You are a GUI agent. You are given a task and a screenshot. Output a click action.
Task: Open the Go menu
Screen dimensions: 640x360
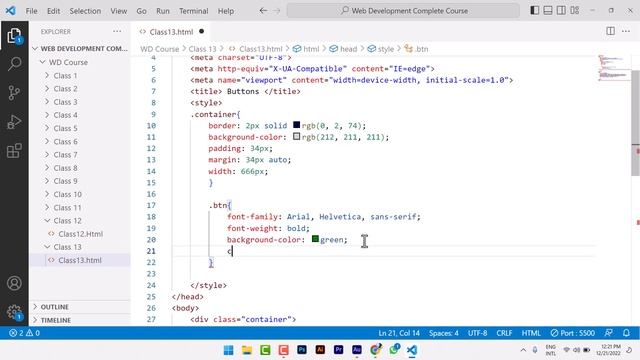pos(141,11)
